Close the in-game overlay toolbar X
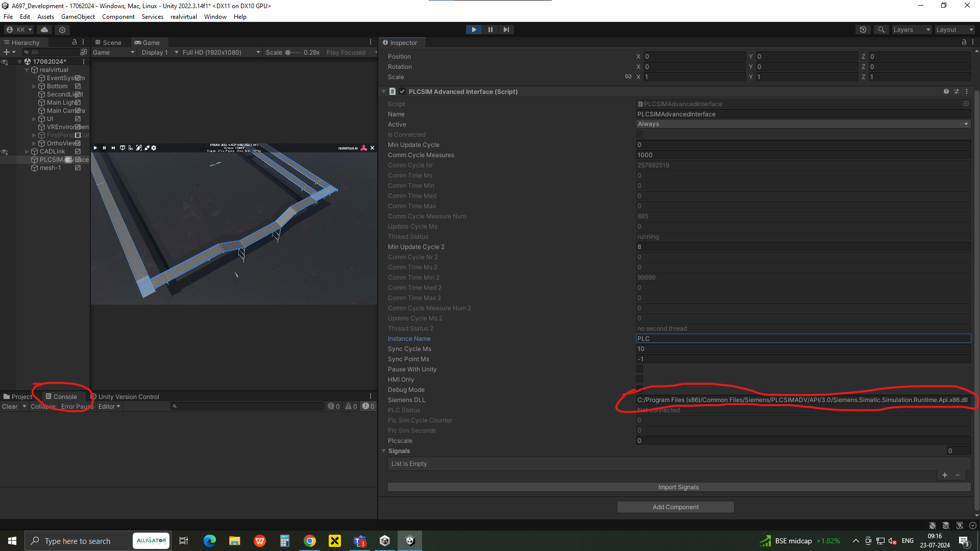Screen dimensions: 980x551 click(372, 148)
